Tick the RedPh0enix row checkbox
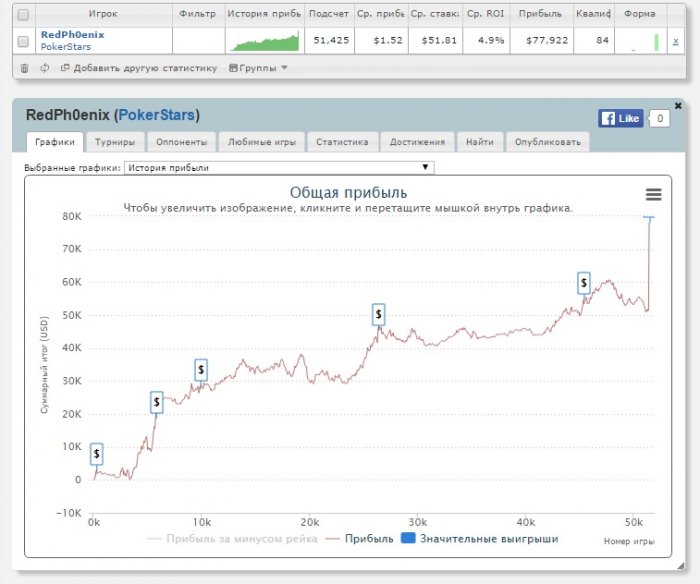Screen dimensions: 700x584 pyautogui.click(x=23, y=41)
